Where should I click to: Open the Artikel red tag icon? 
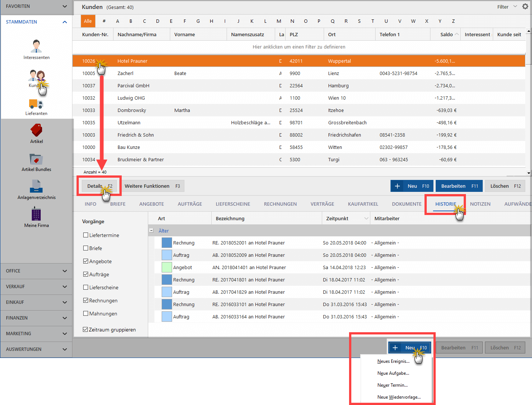coord(36,130)
